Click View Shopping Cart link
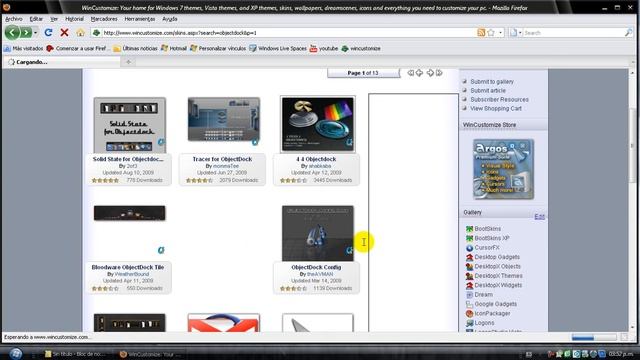The width and height of the screenshot is (640, 360). [x=496, y=109]
